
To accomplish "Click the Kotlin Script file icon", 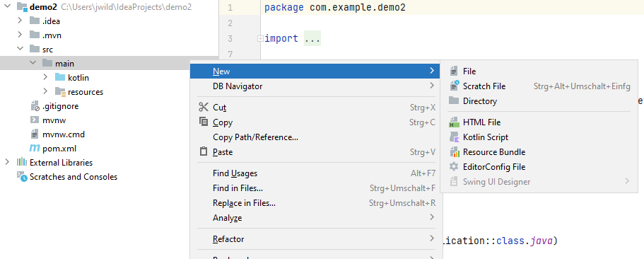I will (x=454, y=137).
